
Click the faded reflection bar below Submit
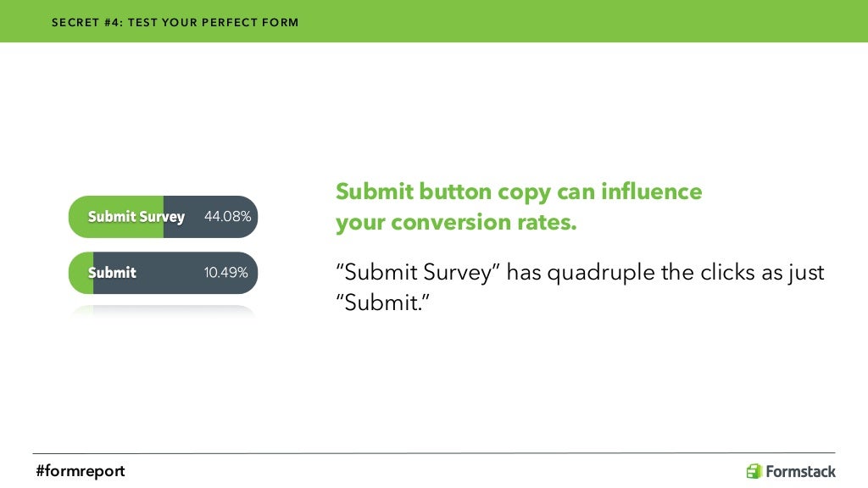coord(163,311)
